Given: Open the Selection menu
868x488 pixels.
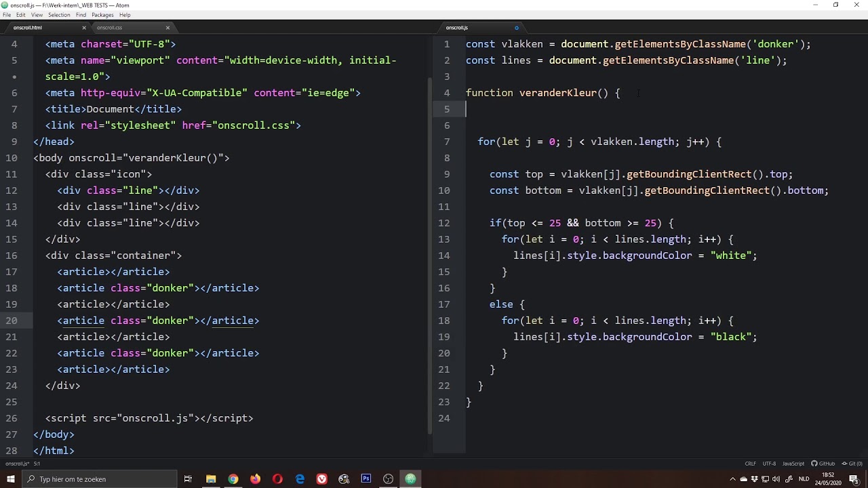Looking at the screenshot, I should pyautogui.click(x=59, y=15).
